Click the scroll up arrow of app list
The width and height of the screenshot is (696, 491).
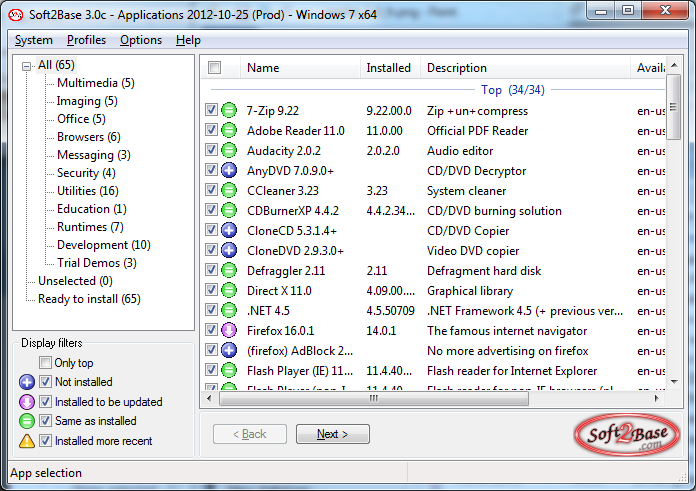click(674, 66)
